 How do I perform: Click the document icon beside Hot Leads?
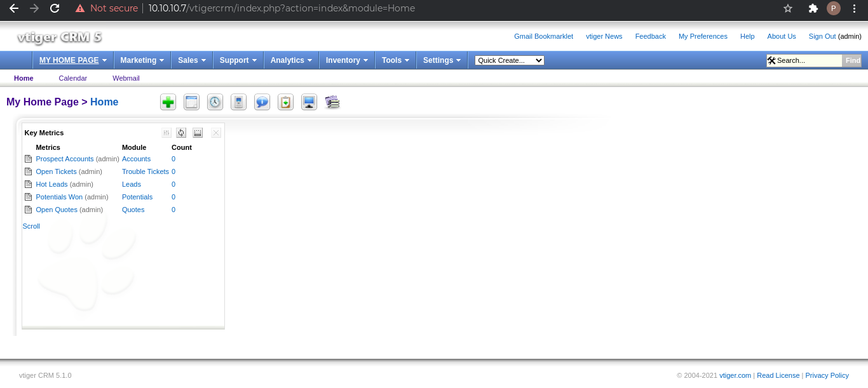tap(28, 184)
